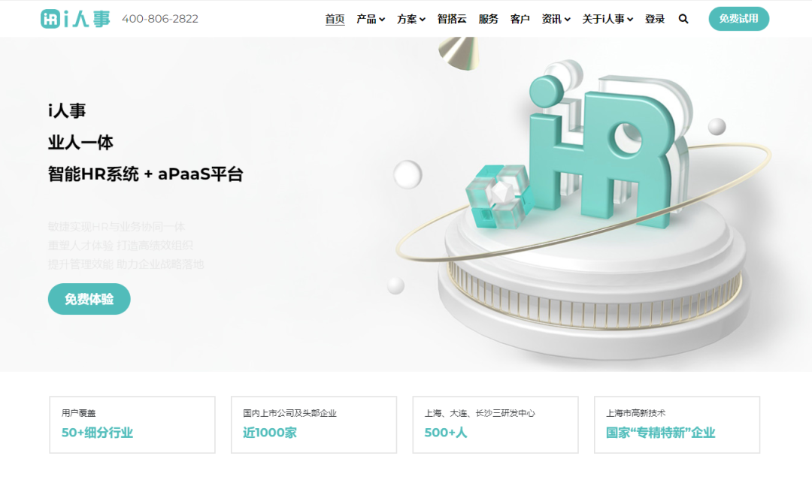This screenshot has height=504, width=812.
Task: Click the 免费体验 button
Action: tap(89, 299)
